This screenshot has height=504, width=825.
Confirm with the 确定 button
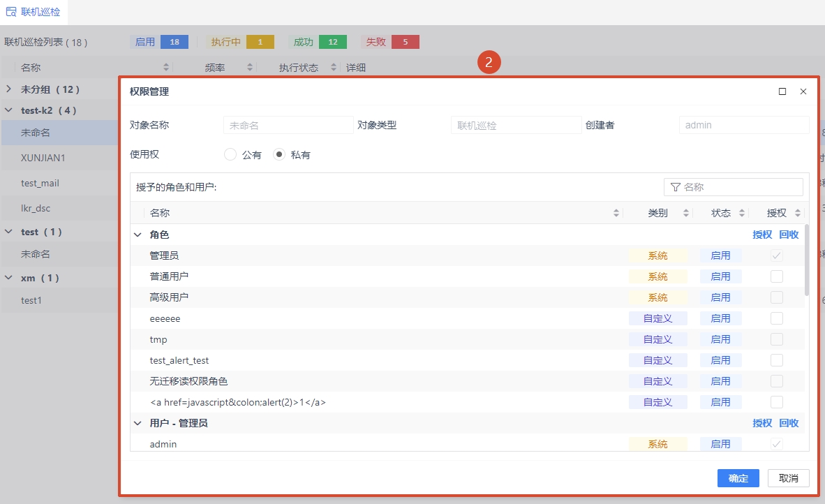[738, 477]
